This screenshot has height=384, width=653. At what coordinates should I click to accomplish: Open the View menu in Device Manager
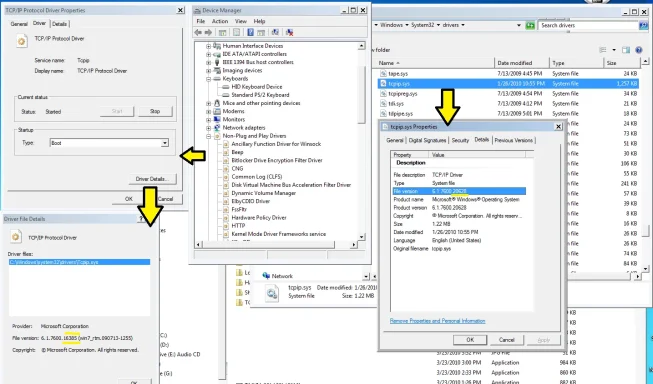point(241,21)
